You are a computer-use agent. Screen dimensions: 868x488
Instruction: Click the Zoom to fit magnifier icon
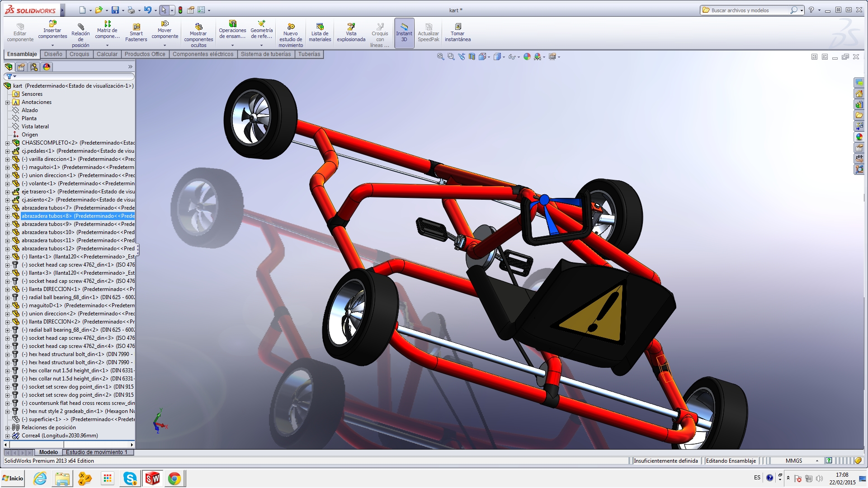click(x=440, y=56)
